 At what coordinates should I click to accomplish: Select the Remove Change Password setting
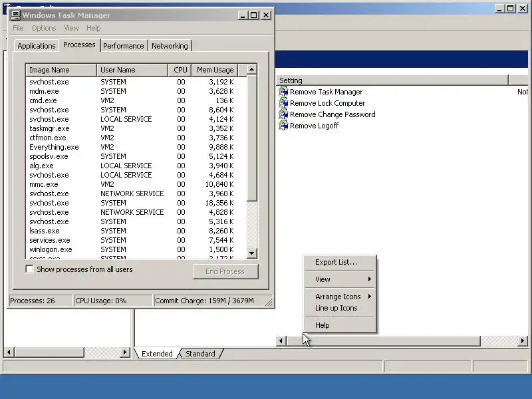(x=332, y=114)
